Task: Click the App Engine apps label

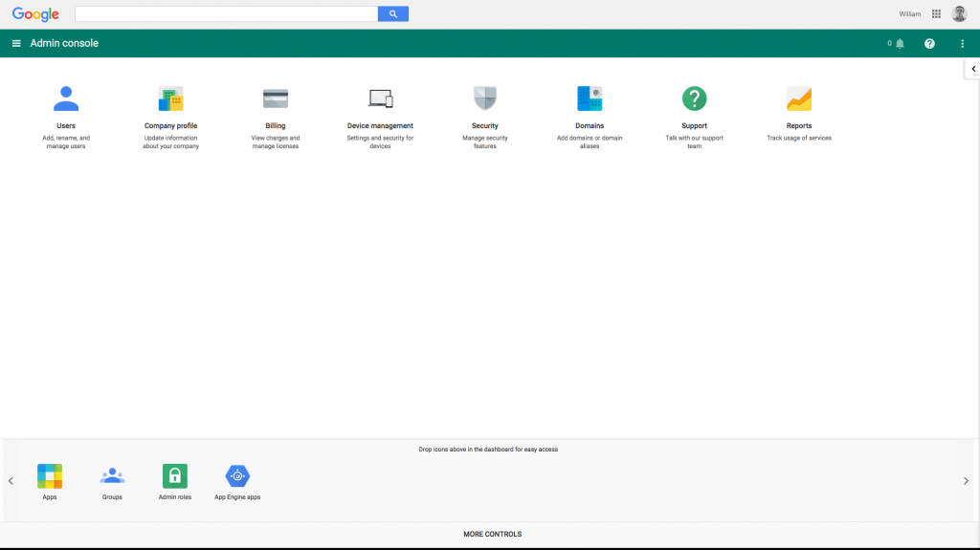Action: [237, 497]
